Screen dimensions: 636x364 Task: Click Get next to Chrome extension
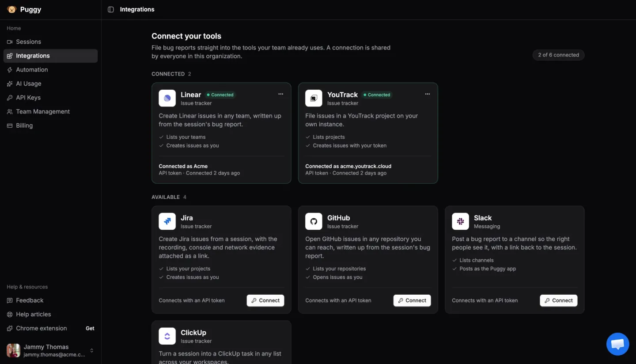point(90,328)
